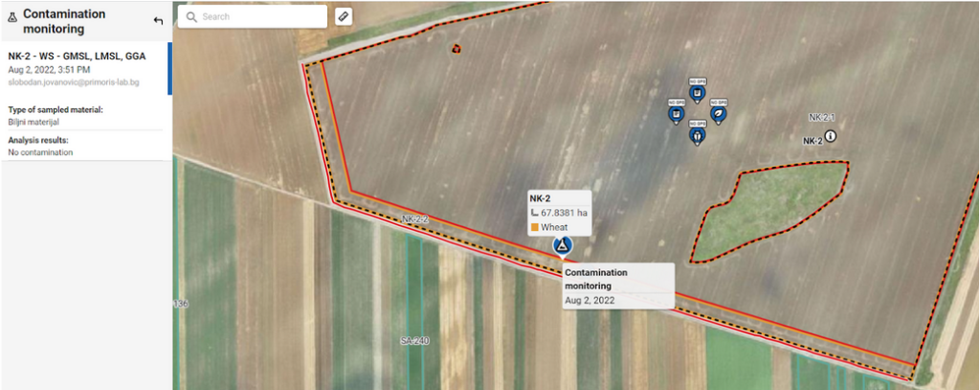Click the NK-2 info icon
This screenshot has width=980, height=390.
830,136
